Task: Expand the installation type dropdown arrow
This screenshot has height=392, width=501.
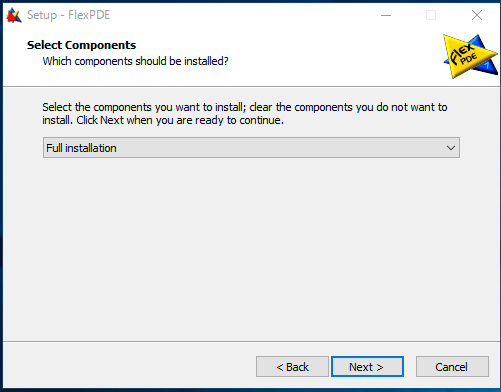Action: pos(451,148)
